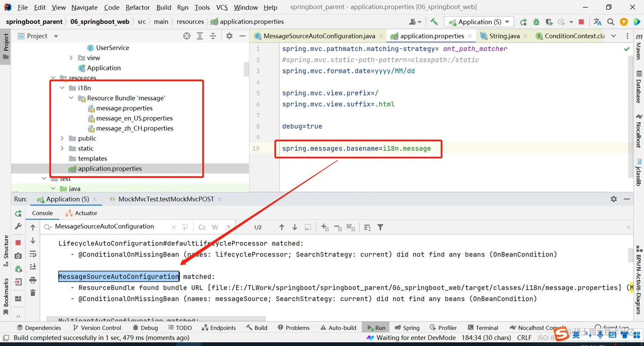This screenshot has height=346, width=644.
Task: Switch to MessageSourceAutoConfiguration.java editor tab
Action: [x=319, y=36]
